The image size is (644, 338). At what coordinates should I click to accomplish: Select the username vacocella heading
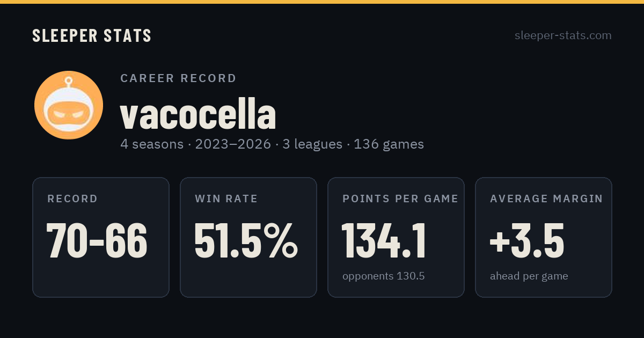(198, 114)
